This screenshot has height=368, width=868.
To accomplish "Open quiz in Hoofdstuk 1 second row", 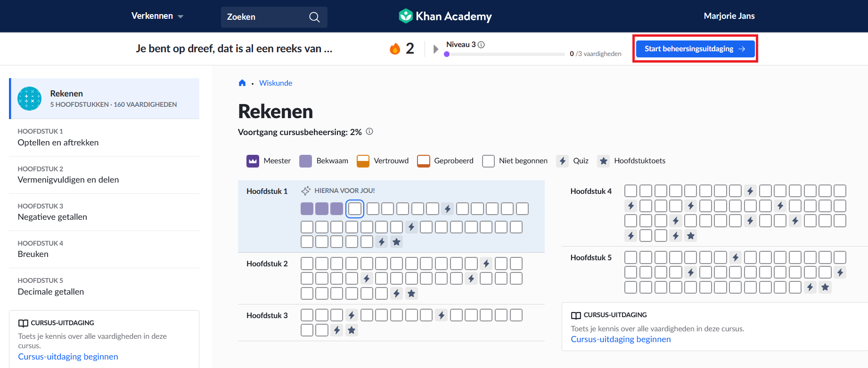I will point(411,227).
